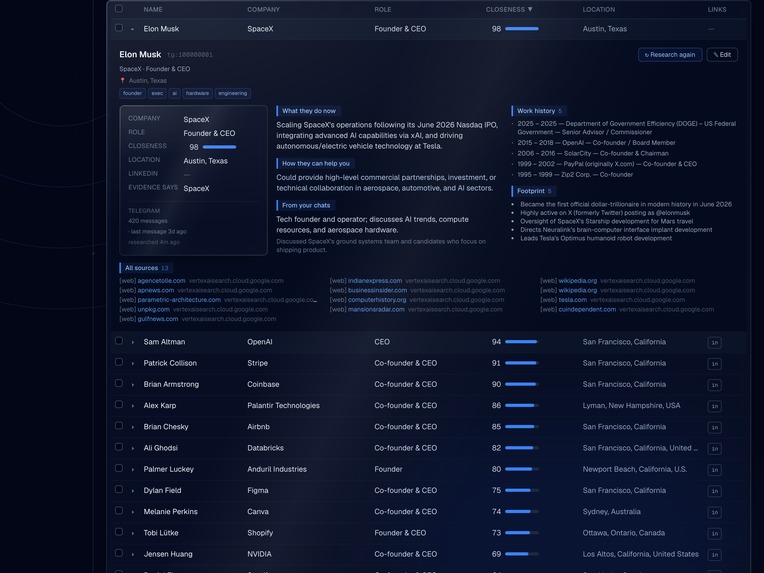Open the indianexpress.com source link
764x573 pixels.
pyautogui.click(x=375, y=281)
